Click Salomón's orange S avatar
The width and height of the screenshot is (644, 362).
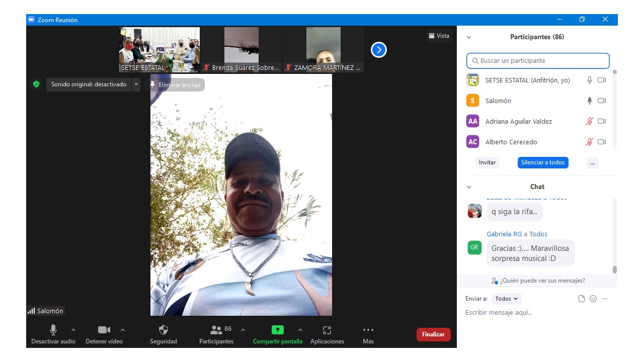point(472,101)
